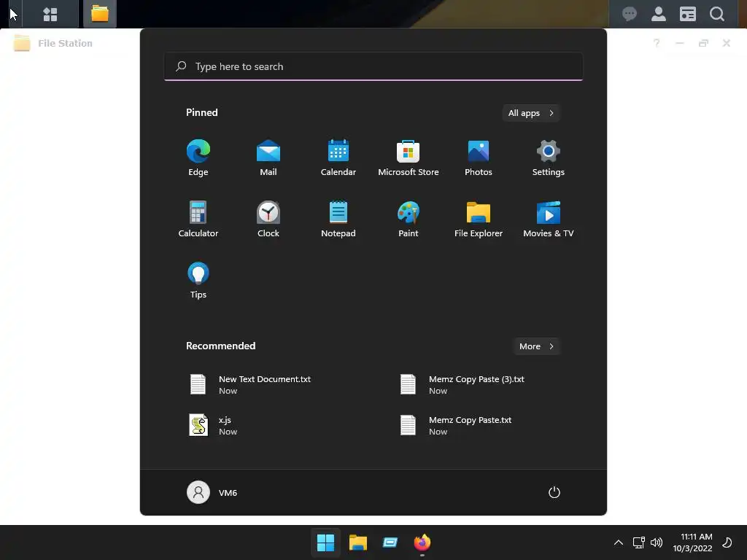This screenshot has width=747, height=560.
Task: Open Edge from pinned apps
Action: point(198,158)
